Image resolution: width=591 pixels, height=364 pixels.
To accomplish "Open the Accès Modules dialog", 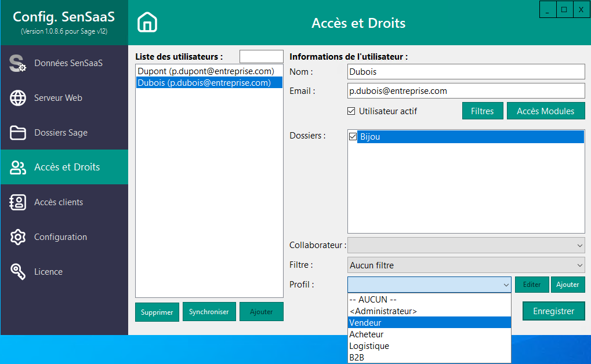I will click(x=545, y=110).
